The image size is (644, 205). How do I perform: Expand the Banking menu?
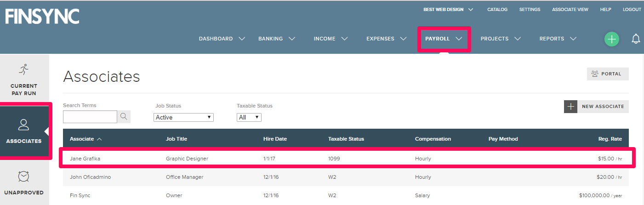[x=277, y=39]
